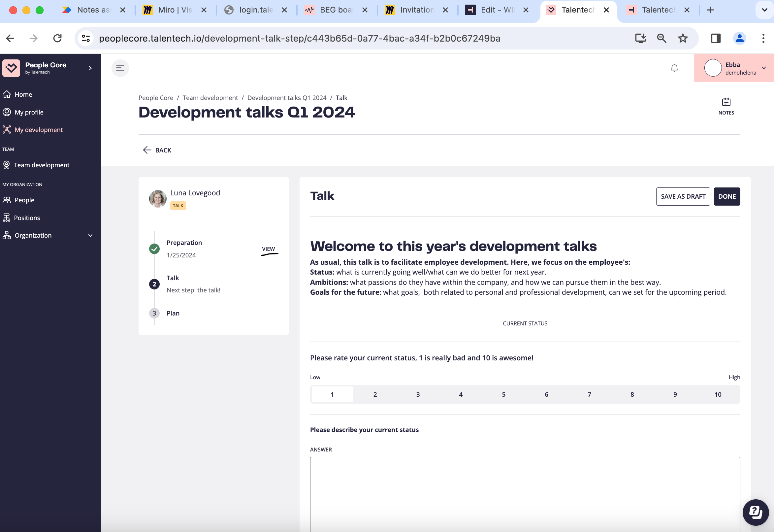Image resolution: width=774 pixels, height=532 pixels.
Task: Click the browser address bar URL
Action: click(x=300, y=38)
